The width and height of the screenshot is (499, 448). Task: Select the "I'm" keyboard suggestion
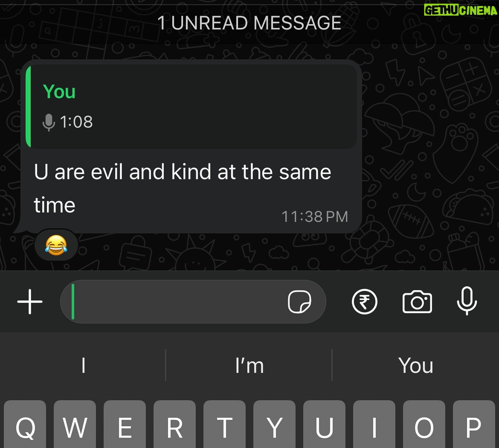[249, 365]
